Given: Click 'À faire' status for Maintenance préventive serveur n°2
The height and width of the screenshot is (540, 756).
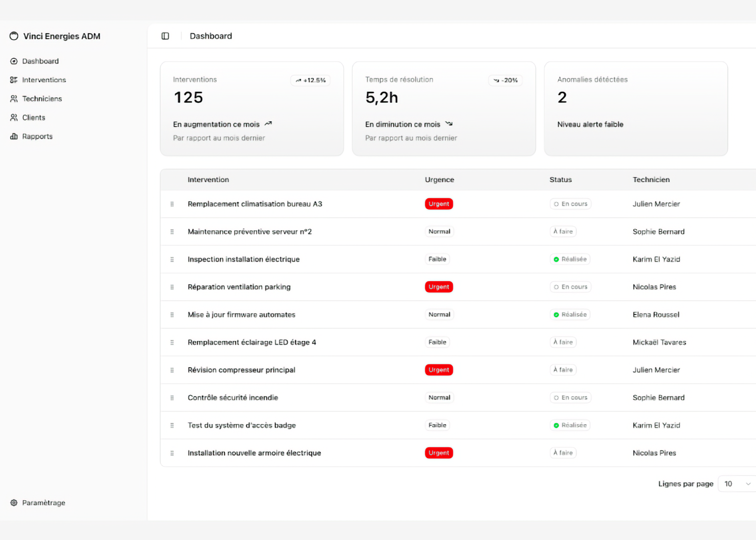Looking at the screenshot, I should 563,232.
